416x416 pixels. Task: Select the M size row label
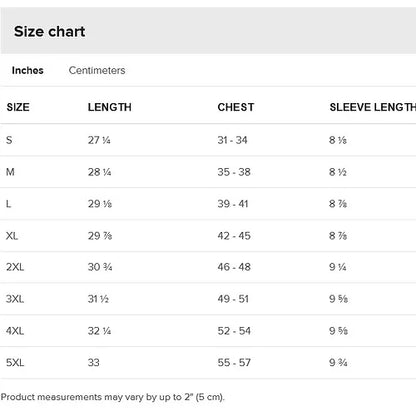pyautogui.click(x=10, y=172)
